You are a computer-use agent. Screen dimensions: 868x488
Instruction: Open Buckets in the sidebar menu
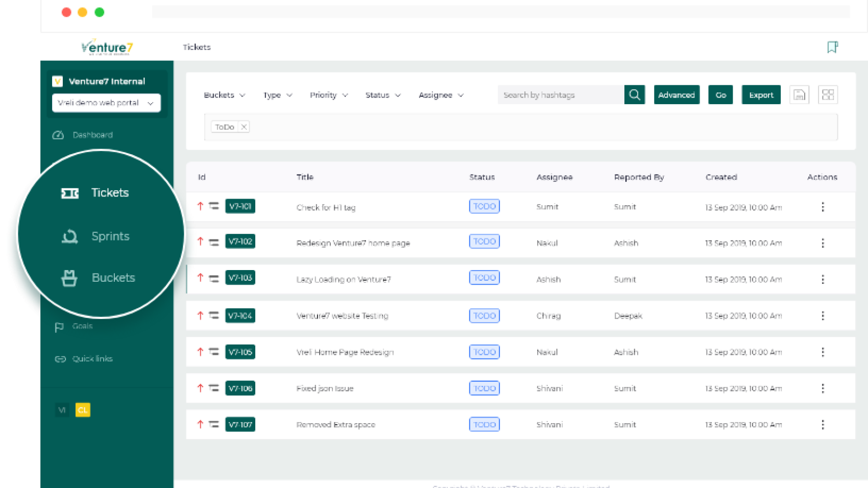pos(113,278)
